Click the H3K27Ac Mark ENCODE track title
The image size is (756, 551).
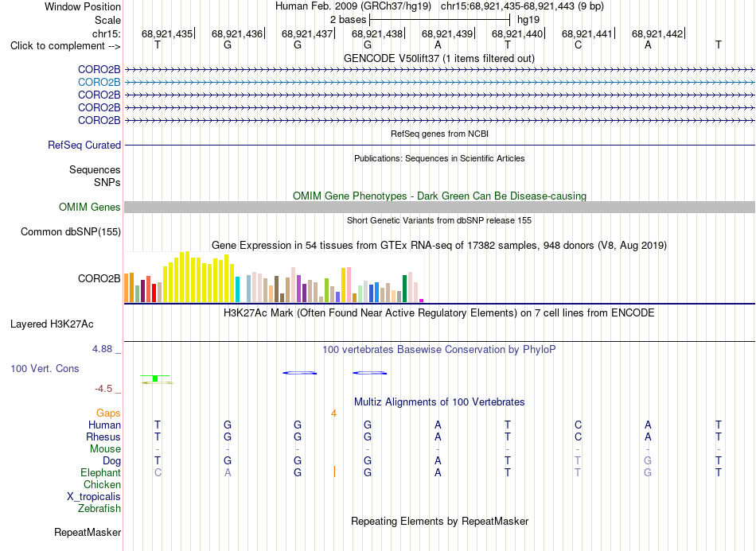point(438,313)
